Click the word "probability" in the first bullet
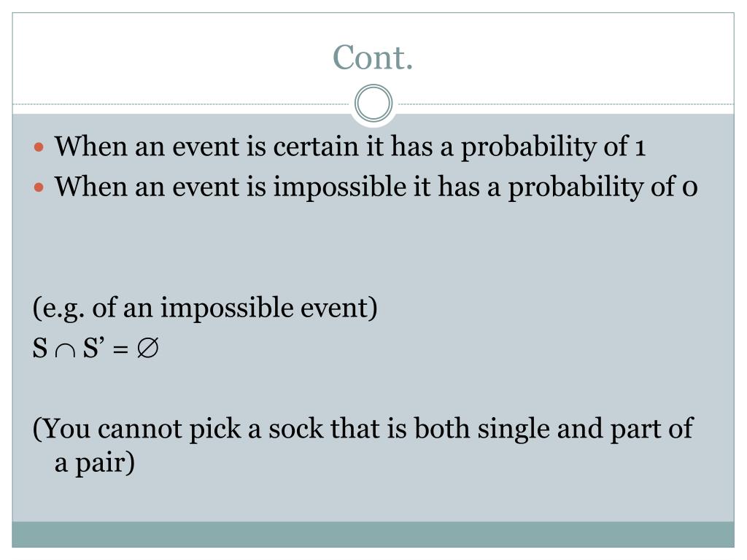The image size is (747, 560). [x=528, y=147]
